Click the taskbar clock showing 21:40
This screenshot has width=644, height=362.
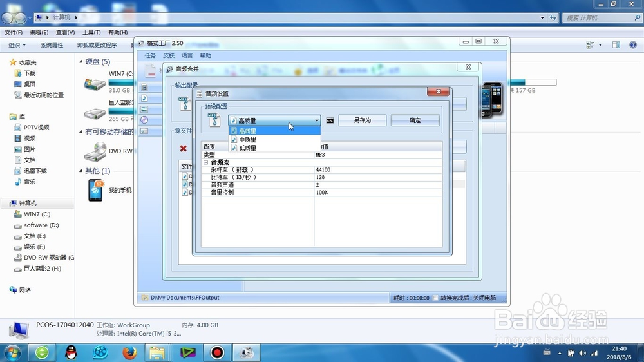pyautogui.click(x=619, y=349)
